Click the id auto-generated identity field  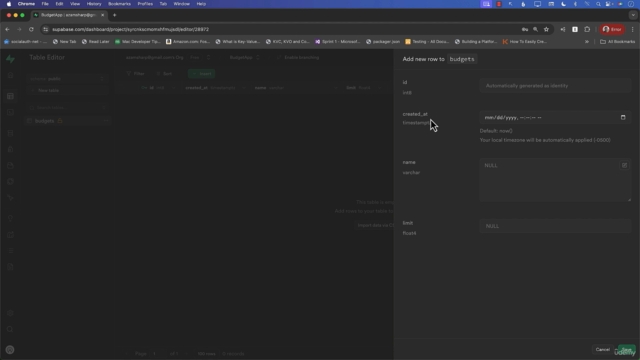point(555,86)
